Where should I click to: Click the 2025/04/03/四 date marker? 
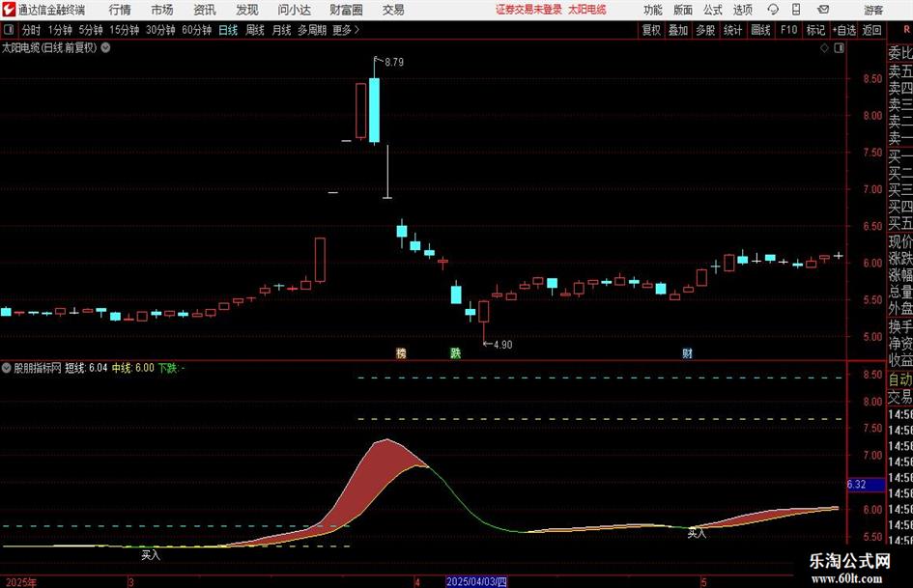click(476, 581)
